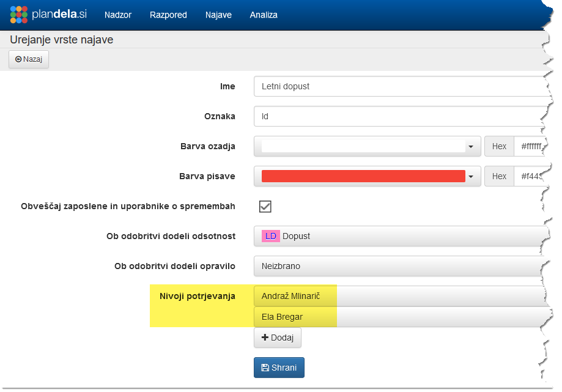Open the Nadzor menu
Image resolution: width=562 pixels, height=392 pixels.
coord(118,15)
